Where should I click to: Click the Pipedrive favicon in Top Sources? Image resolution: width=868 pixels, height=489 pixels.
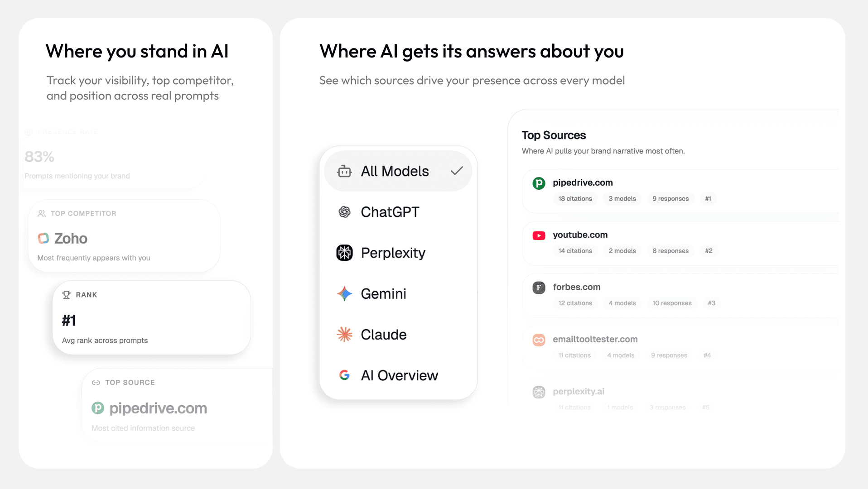coord(539,183)
